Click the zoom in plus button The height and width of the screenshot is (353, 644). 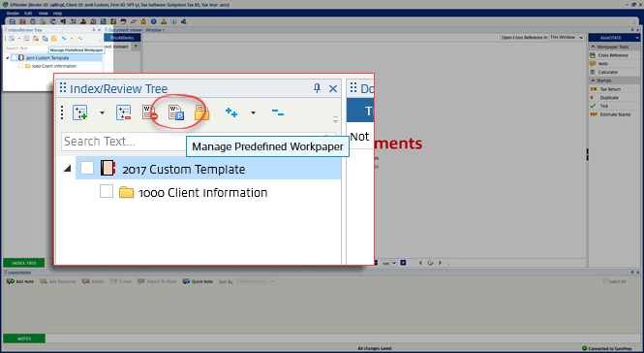pyautogui.click(x=403, y=263)
